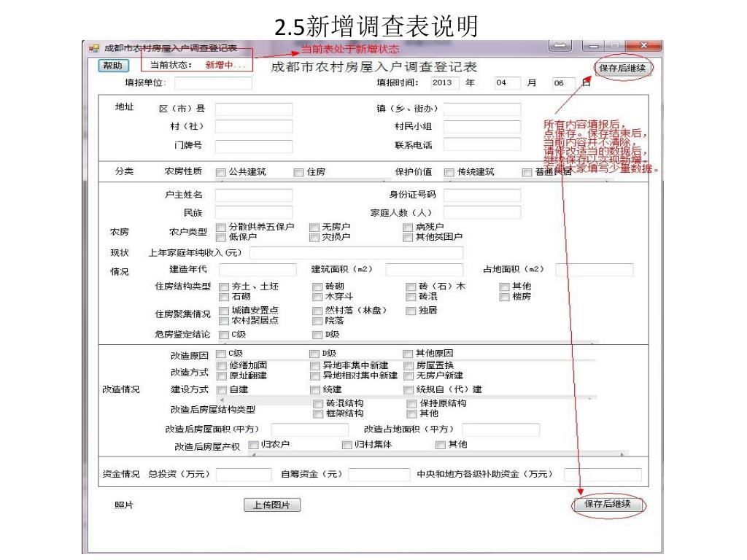Check the 住房 checkbox
Image resolution: width=747 pixels, height=560 pixels.
[298, 172]
